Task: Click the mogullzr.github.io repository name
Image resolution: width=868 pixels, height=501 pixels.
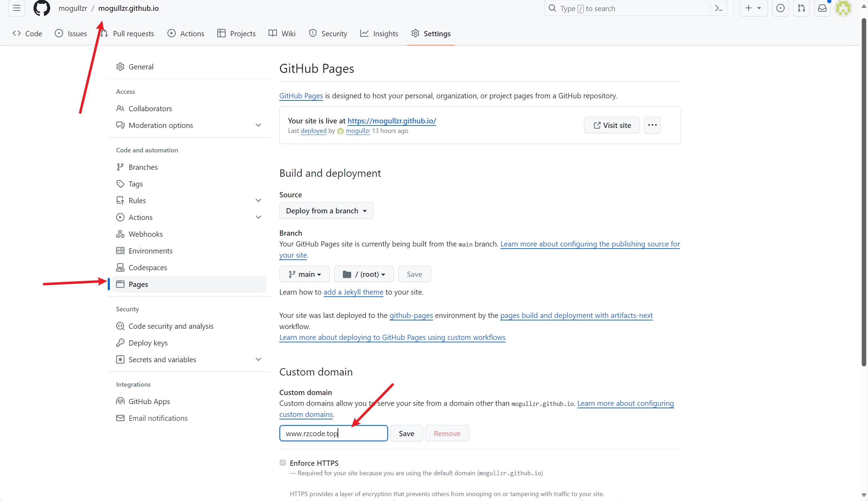Action: click(128, 8)
